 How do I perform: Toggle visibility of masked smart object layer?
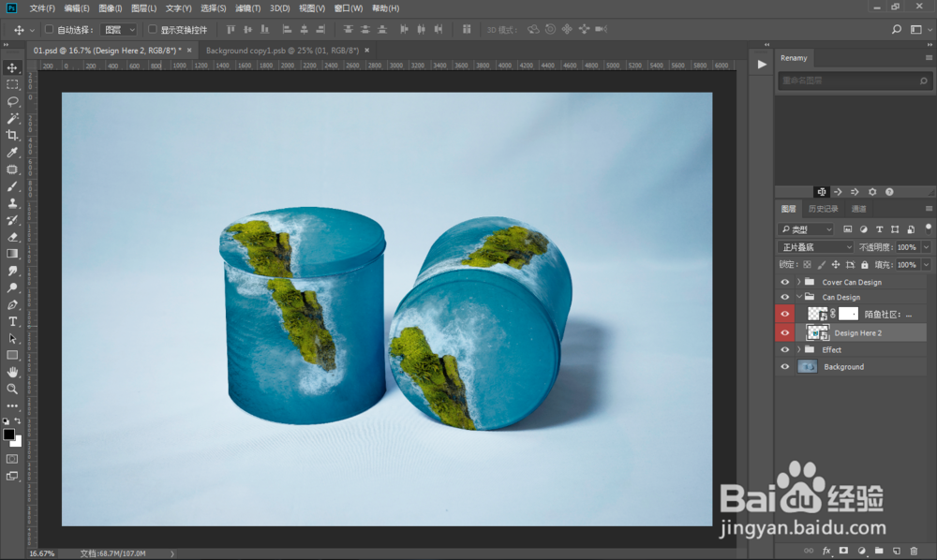784,314
